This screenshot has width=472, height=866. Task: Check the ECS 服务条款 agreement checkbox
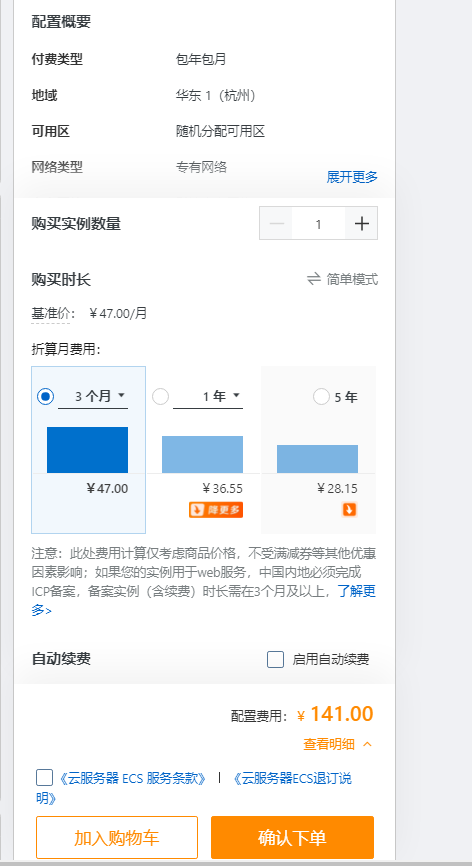45,778
